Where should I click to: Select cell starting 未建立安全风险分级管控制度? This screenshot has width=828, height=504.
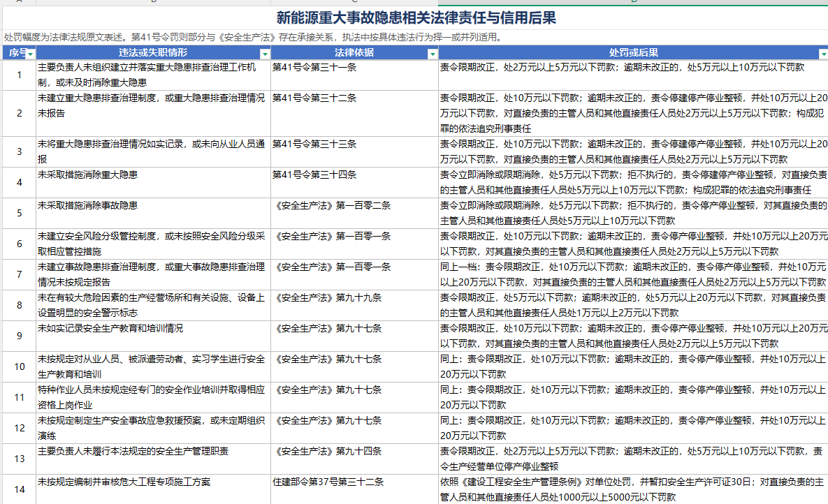tap(153, 244)
